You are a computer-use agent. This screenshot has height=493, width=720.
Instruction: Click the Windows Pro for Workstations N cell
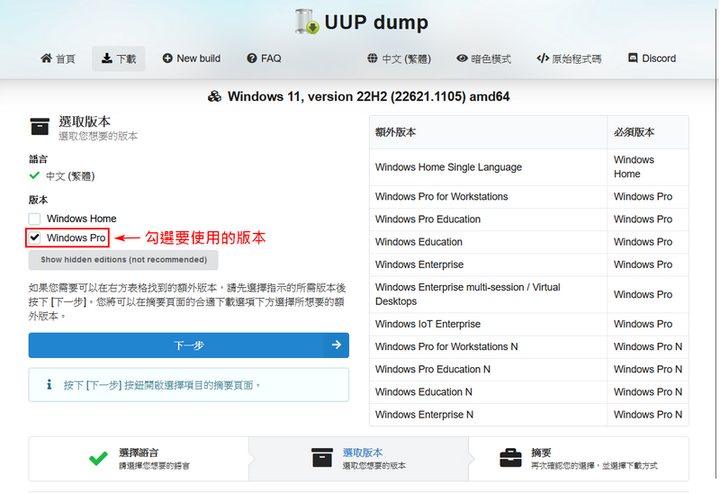point(488,347)
